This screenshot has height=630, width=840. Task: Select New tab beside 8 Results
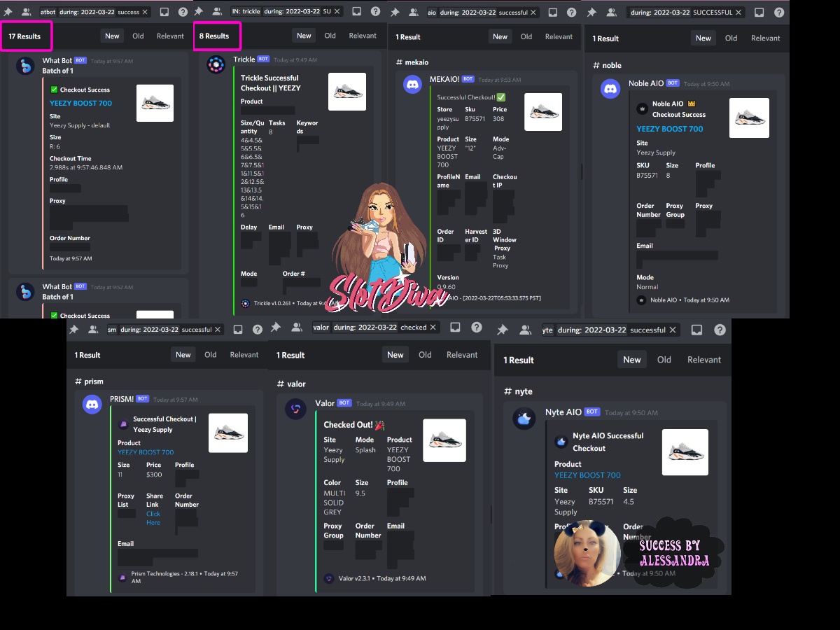pos(304,36)
